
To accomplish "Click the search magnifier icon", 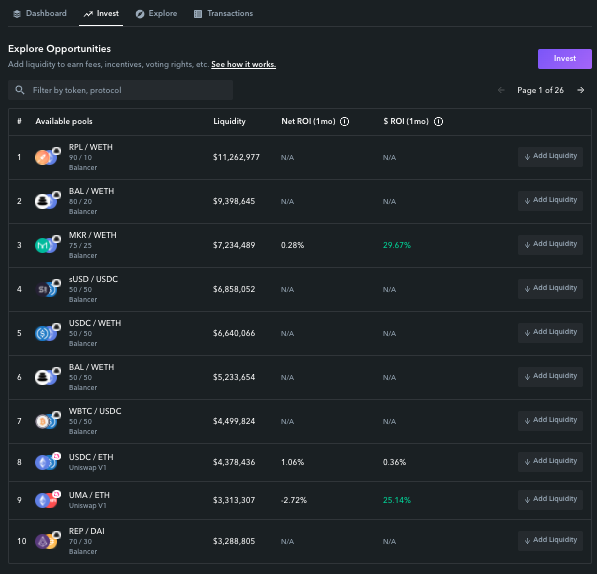I will point(20,90).
